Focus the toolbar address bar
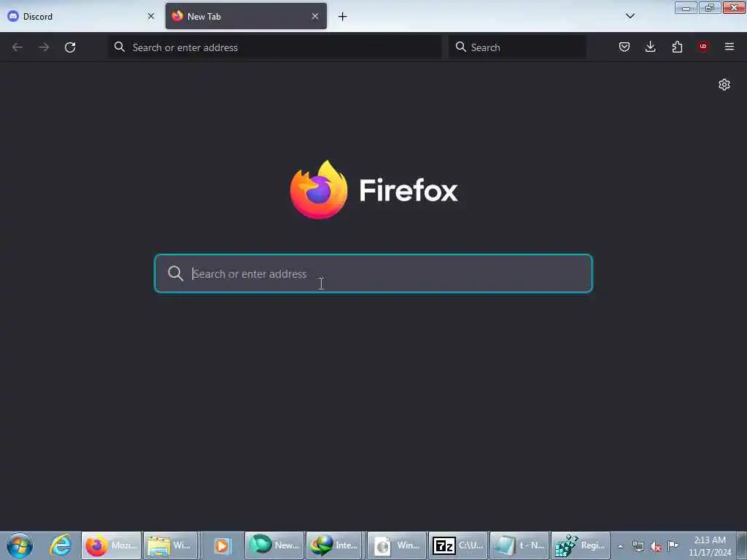 275,47
